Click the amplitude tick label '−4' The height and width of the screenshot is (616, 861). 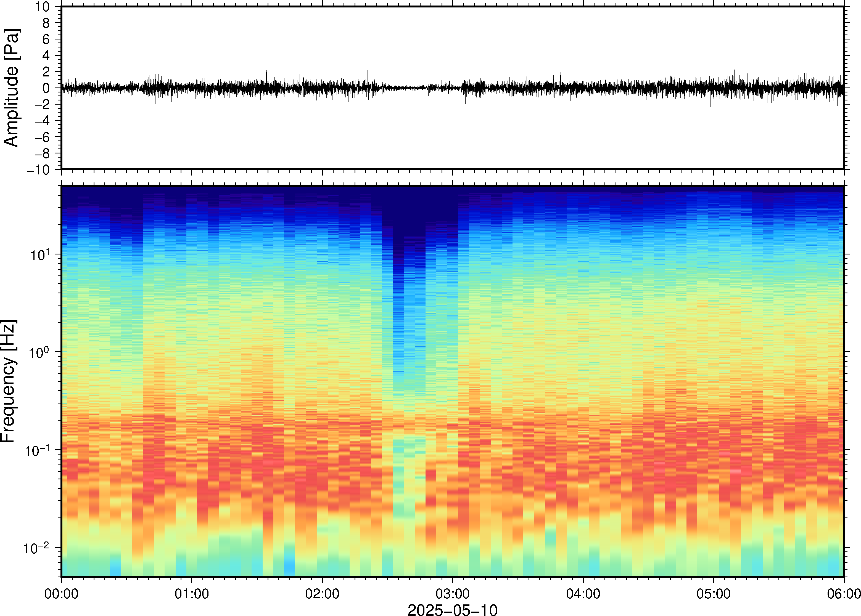pyautogui.click(x=42, y=121)
